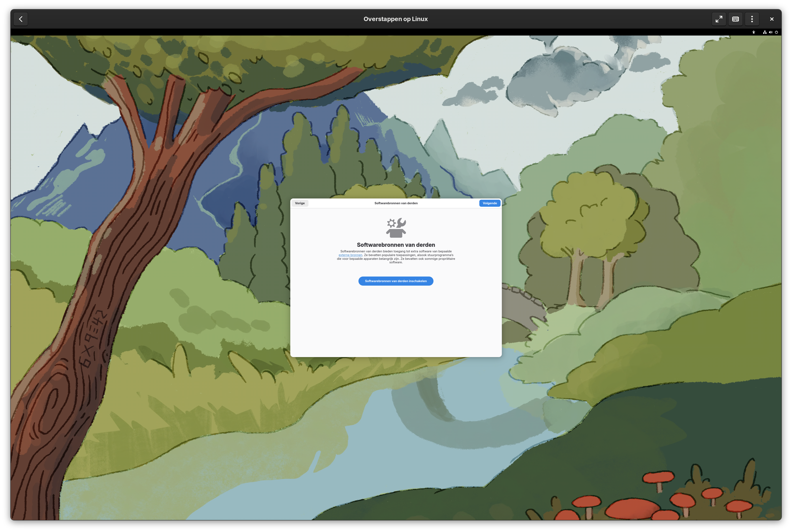Go back with the Vorige button
The image size is (792, 532).
click(300, 203)
